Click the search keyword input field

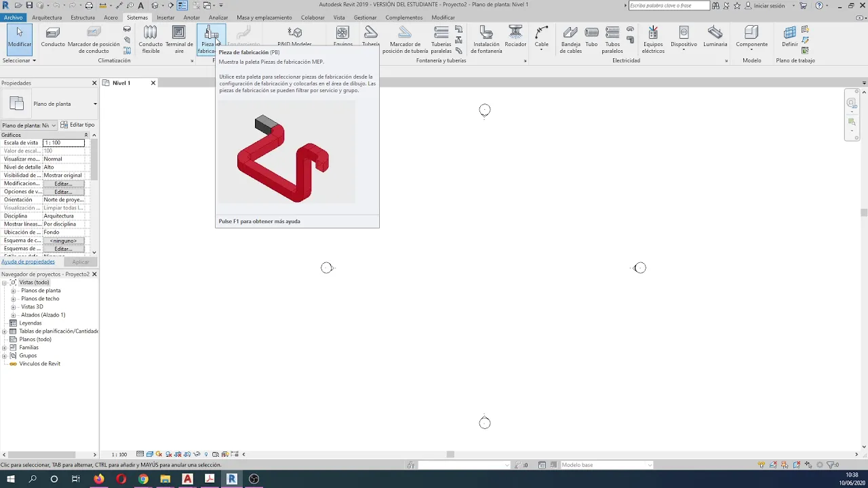669,5
